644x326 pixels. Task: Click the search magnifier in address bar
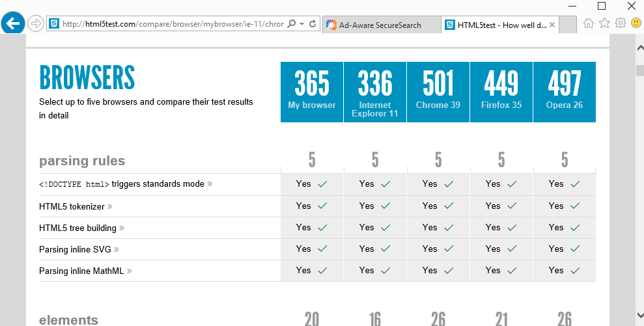(x=291, y=24)
